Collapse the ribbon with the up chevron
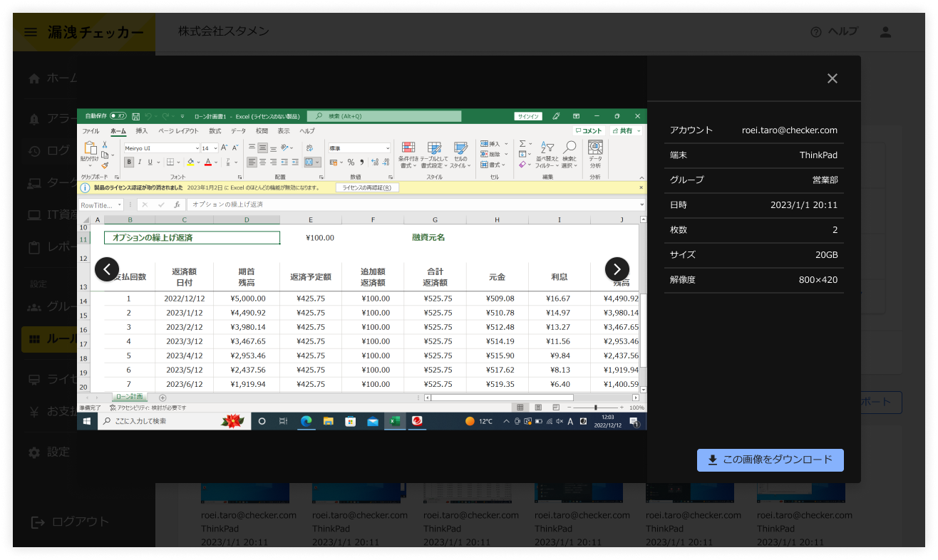 tap(641, 177)
